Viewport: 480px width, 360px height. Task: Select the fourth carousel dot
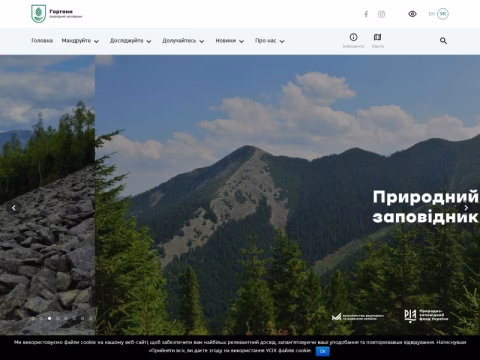pyautogui.click(x=58, y=318)
